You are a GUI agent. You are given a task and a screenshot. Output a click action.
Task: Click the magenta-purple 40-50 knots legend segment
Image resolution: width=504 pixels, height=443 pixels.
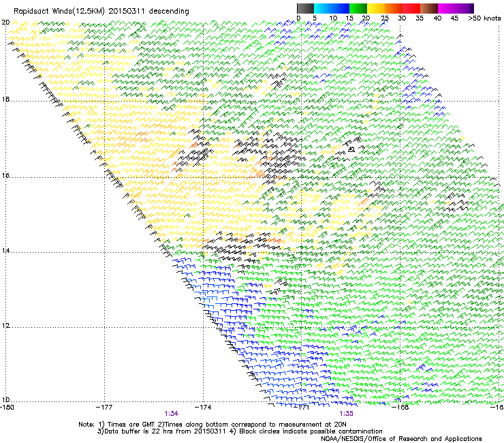point(456,8)
